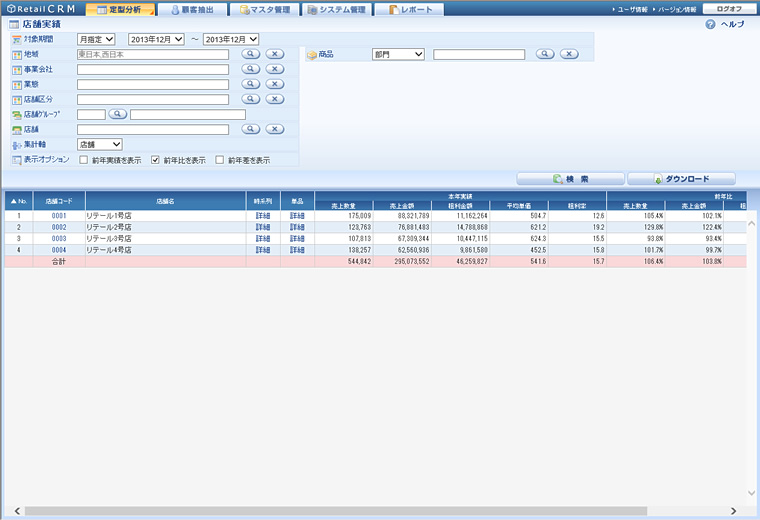This screenshot has height=520, width=760.
Task: Open the ヘルプ question mark icon
Action: click(710, 24)
